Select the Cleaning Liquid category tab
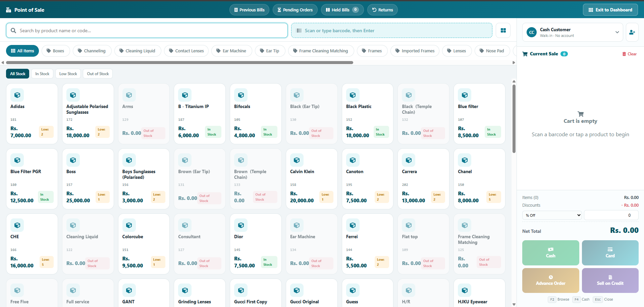 click(x=138, y=51)
